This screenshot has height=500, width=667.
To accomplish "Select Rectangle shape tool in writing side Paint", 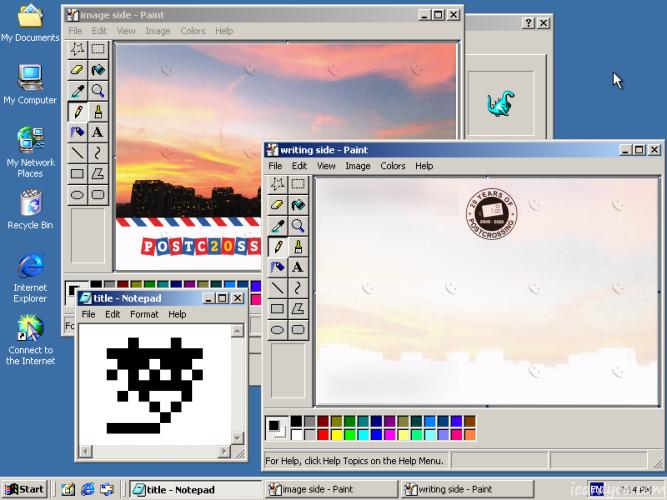I will pyautogui.click(x=277, y=309).
